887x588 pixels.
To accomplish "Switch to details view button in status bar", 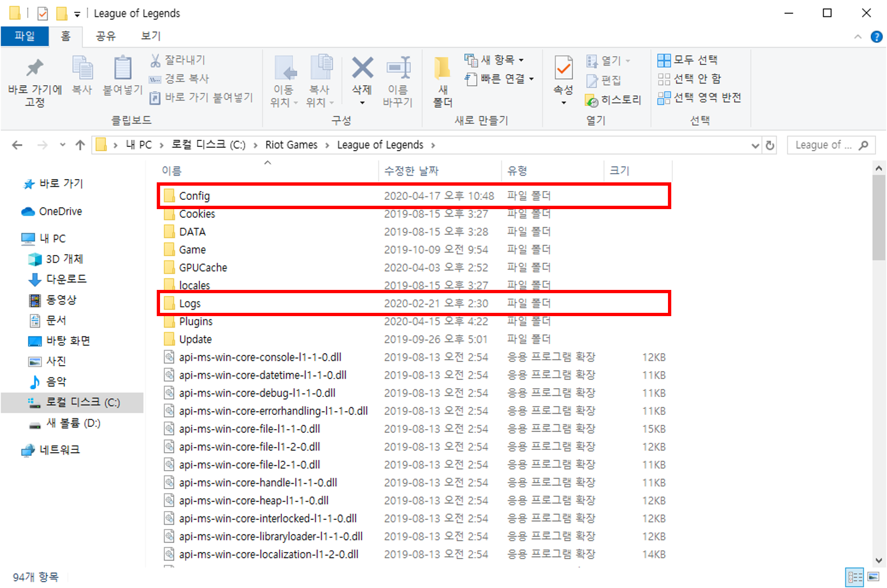I will tap(855, 577).
